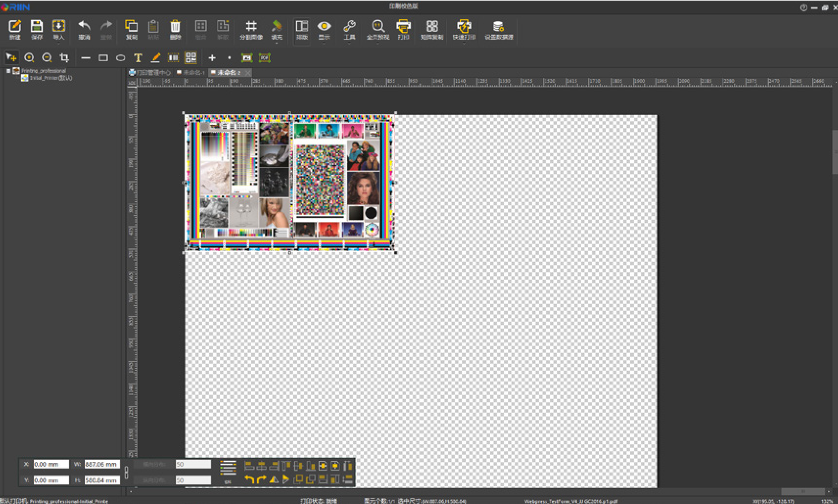Select the plus crosshair mark tool

(x=212, y=58)
